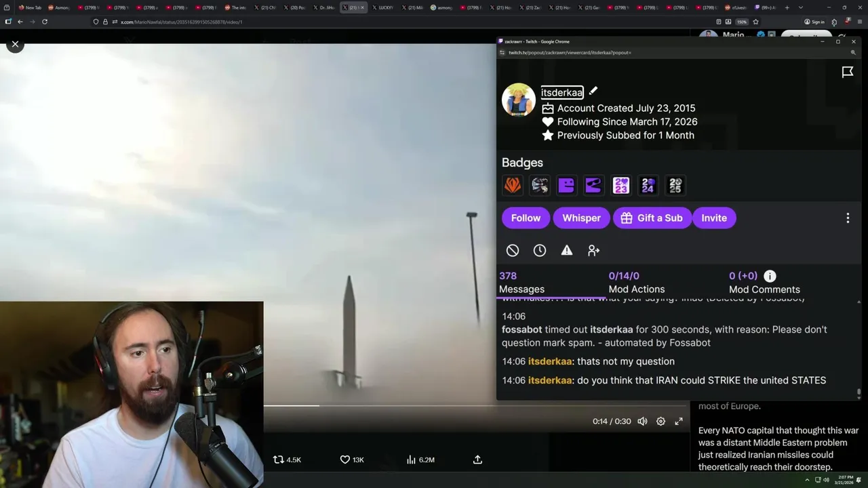Click the itsderkaa username link
This screenshot has height=488, width=868.
point(561,92)
